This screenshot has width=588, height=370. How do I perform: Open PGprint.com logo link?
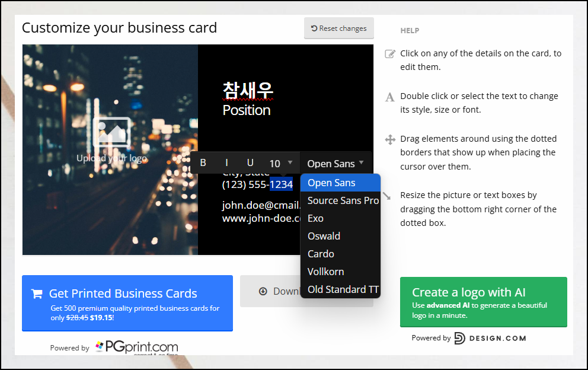click(x=137, y=347)
